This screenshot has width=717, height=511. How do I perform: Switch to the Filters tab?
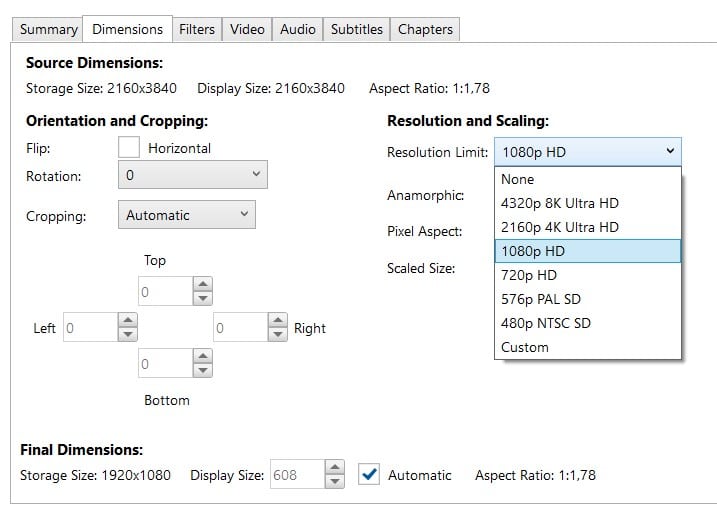pyautogui.click(x=197, y=29)
